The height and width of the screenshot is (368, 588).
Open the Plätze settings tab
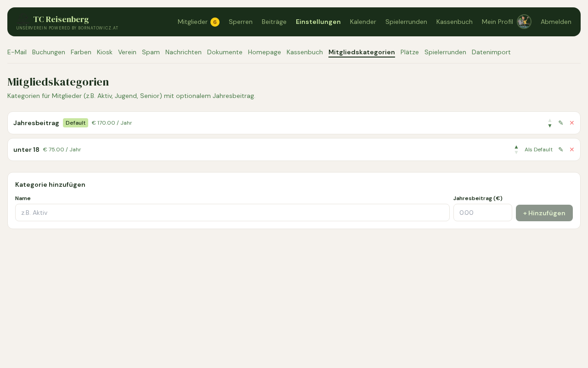410,52
